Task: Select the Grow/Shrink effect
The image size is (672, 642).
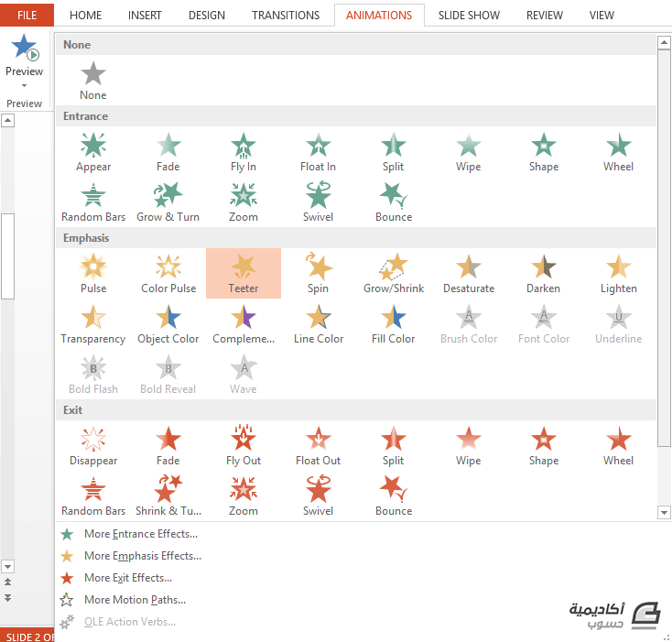Action: 393,274
